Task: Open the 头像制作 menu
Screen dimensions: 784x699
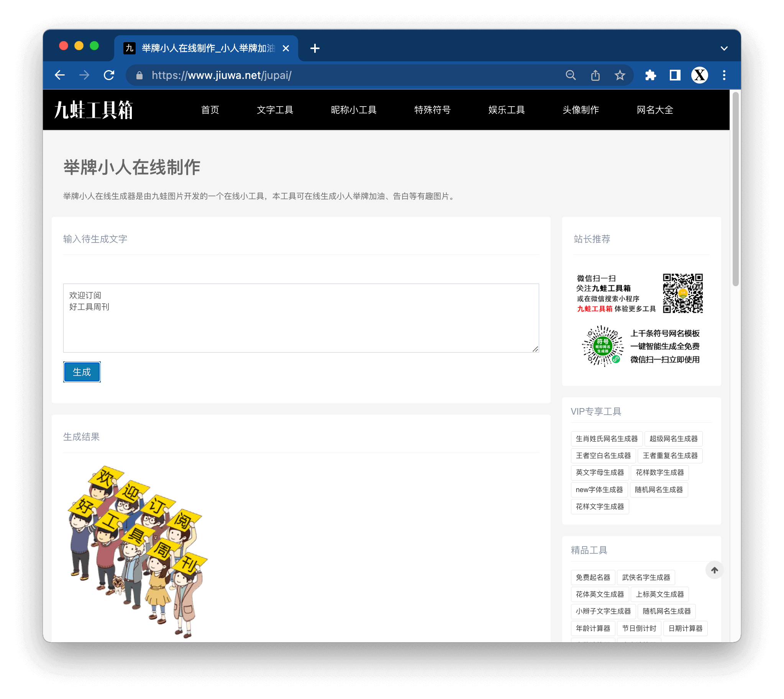Action: click(581, 110)
